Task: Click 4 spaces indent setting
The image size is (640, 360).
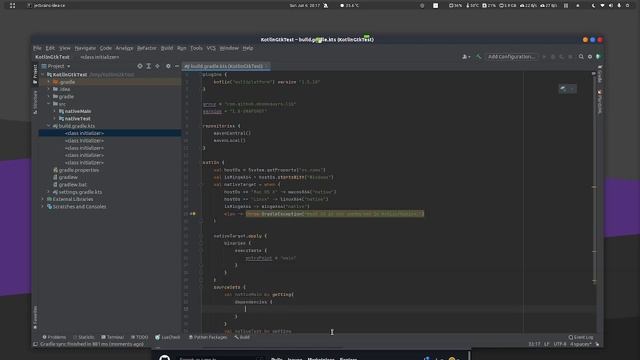Action: tap(581, 344)
